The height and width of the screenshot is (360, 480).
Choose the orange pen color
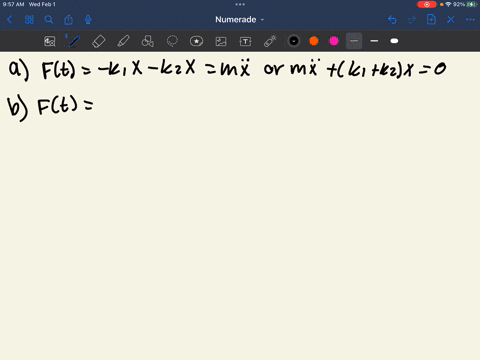pyautogui.click(x=314, y=41)
